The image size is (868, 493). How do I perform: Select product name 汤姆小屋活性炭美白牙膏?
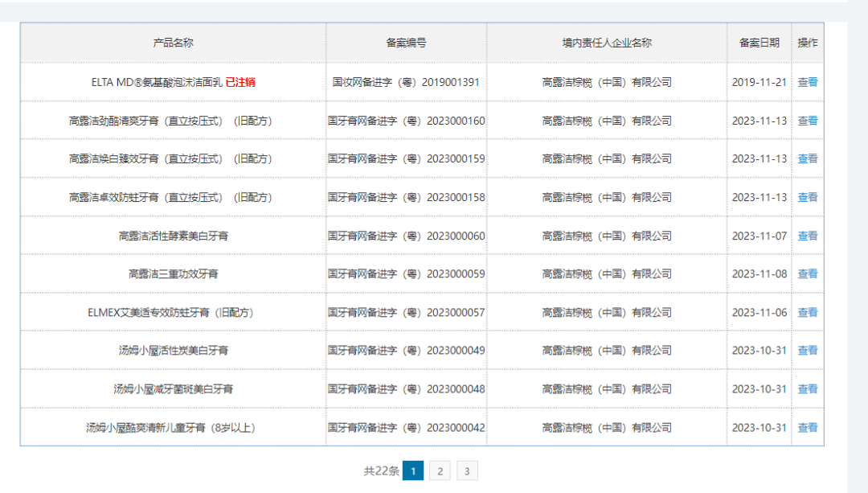click(x=174, y=351)
